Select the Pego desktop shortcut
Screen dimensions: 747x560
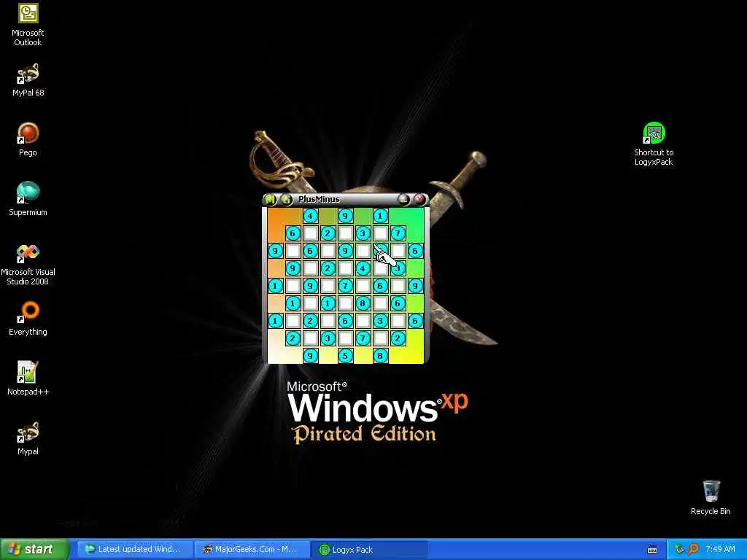point(28,139)
